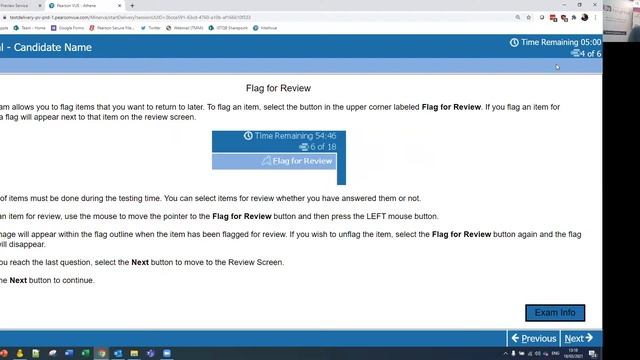
Task: Close the Preview Service tab
Action: tap(40, 6)
